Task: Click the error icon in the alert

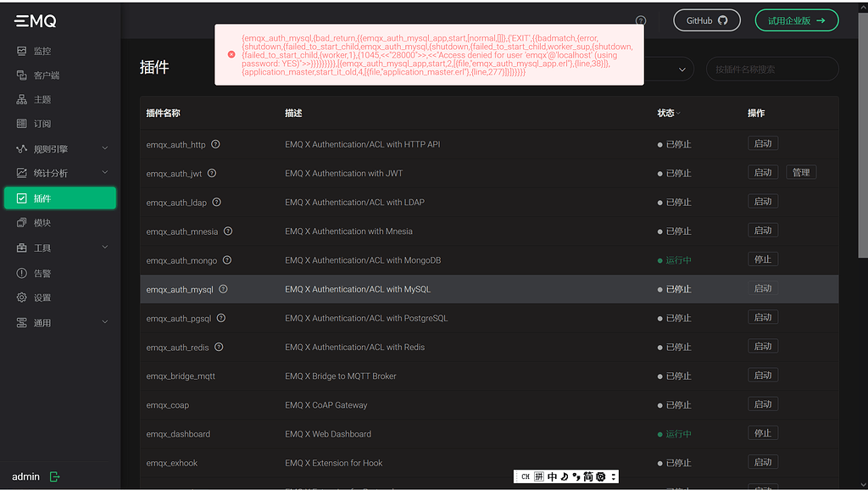Action: point(231,54)
